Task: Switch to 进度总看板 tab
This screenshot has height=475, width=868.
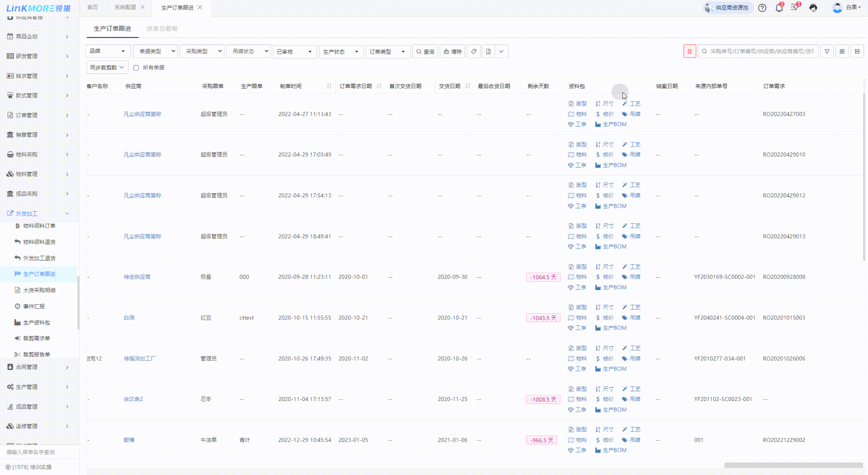Action: (162, 29)
